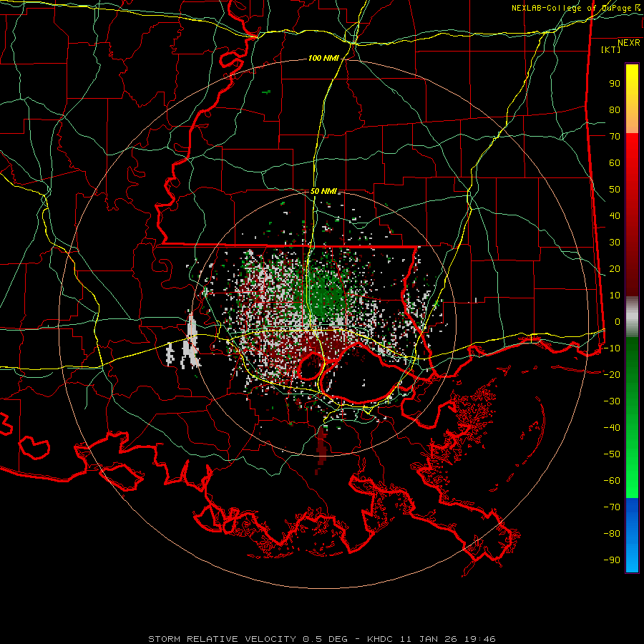Click the -30 scale value
The width and height of the screenshot is (644, 644).
(612, 401)
